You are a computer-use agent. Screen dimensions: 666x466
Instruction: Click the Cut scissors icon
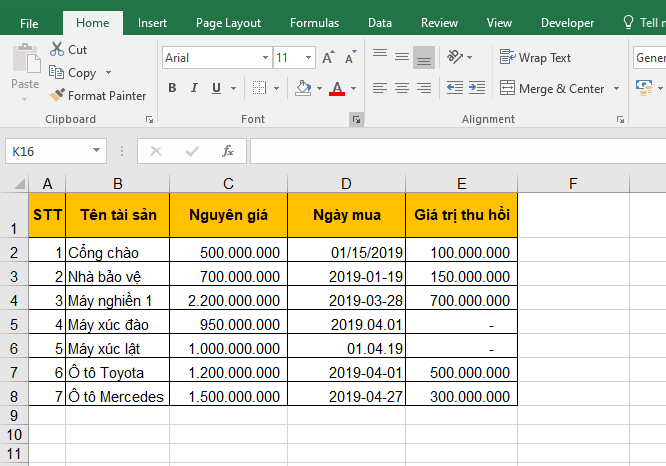(57, 49)
